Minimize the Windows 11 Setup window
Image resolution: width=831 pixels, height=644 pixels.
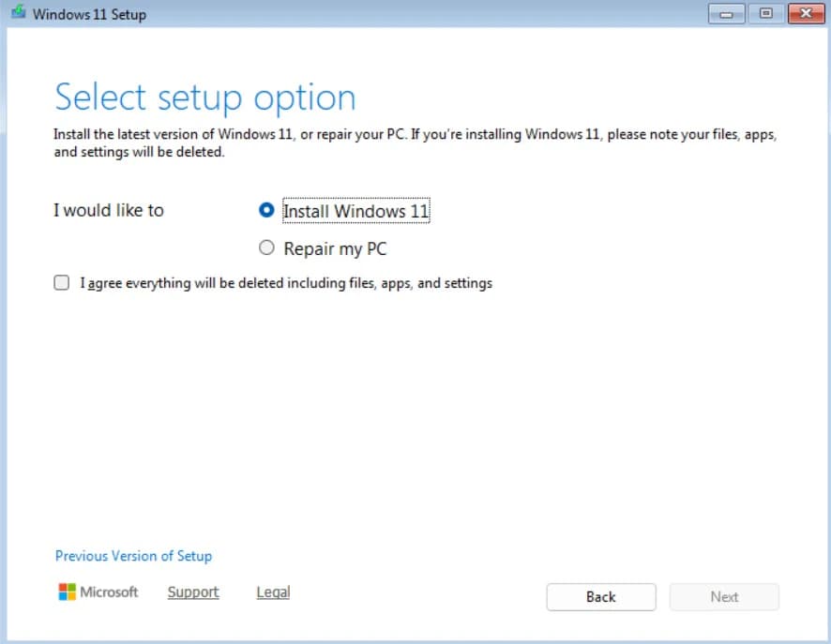coord(726,13)
